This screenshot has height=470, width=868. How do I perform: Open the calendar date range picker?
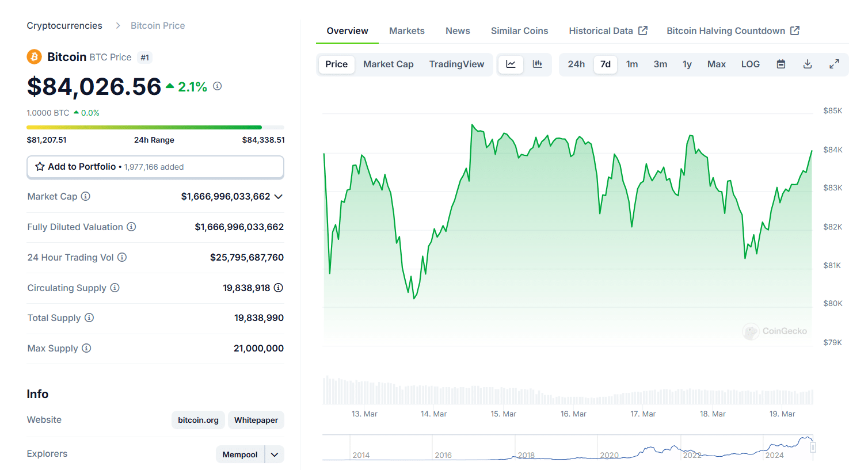pos(781,64)
